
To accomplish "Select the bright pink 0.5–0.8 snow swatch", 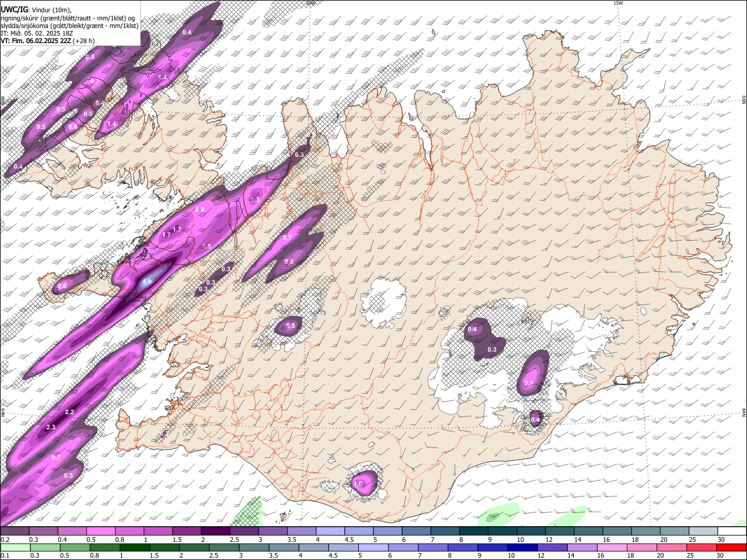I will (x=101, y=531).
